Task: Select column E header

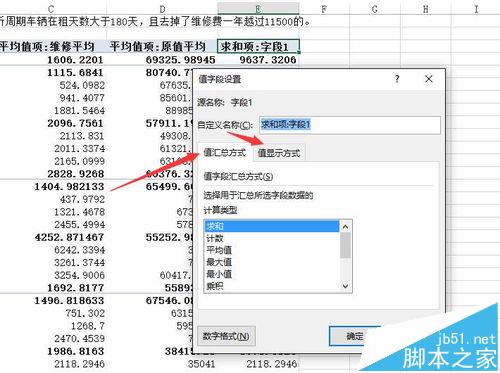Action: pos(258,8)
